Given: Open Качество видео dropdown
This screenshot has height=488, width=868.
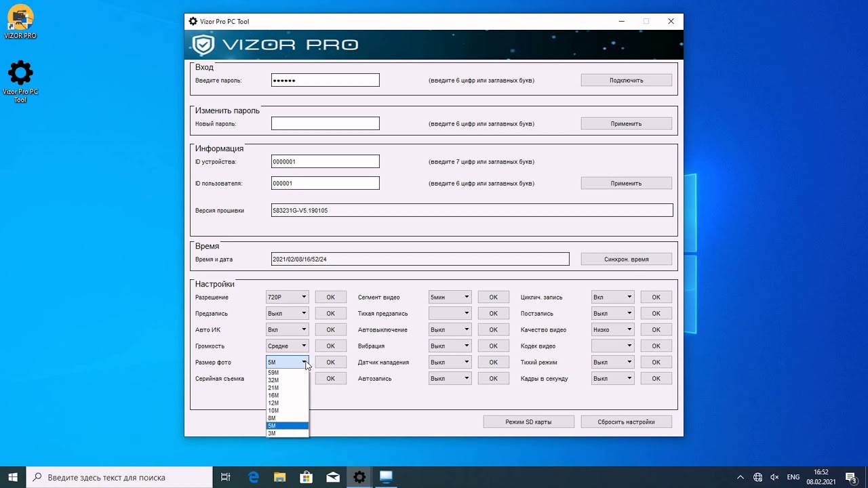Looking at the screenshot, I should 613,329.
